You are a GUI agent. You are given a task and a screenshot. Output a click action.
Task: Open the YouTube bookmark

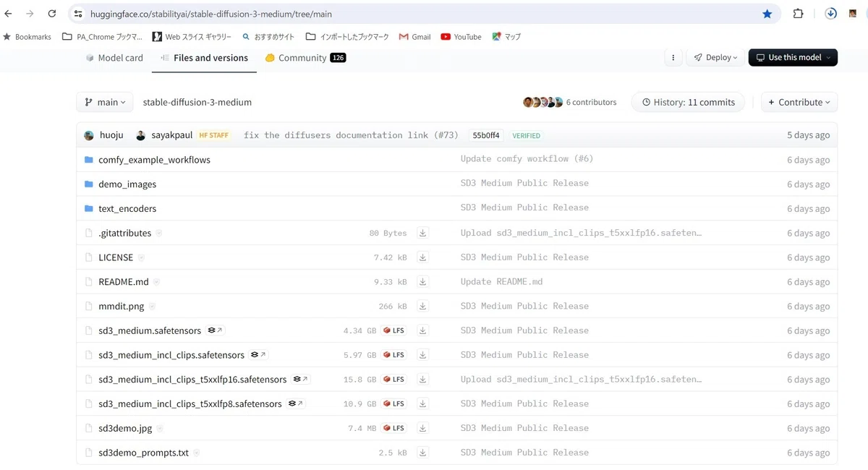461,36
